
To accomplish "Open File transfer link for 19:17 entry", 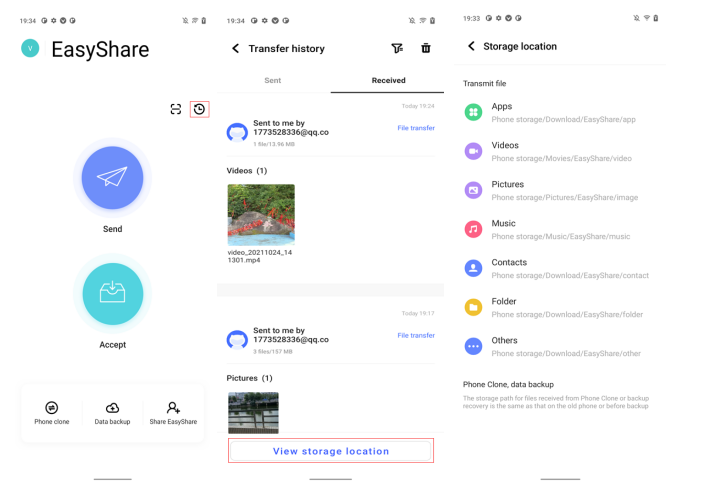I will click(416, 335).
